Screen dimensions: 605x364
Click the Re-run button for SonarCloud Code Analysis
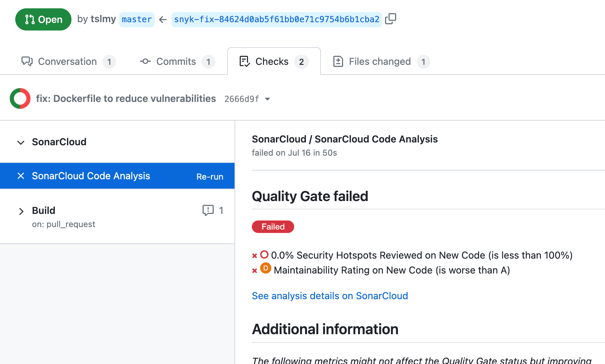point(210,176)
